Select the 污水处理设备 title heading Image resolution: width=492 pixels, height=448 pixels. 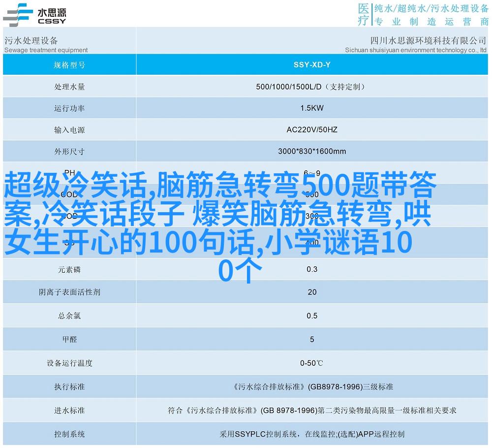(31, 40)
